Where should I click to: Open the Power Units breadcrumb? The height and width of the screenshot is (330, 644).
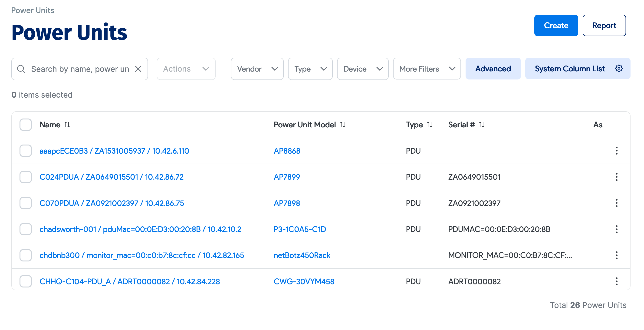pos(33,10)
